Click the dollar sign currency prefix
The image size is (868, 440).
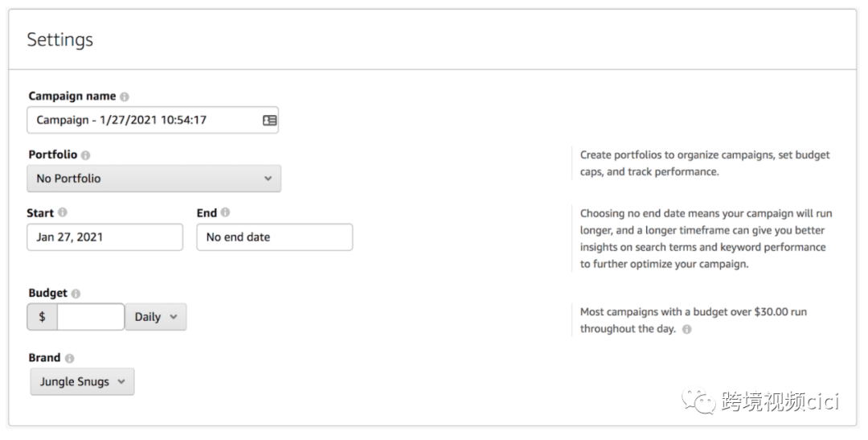click(43, 317)
